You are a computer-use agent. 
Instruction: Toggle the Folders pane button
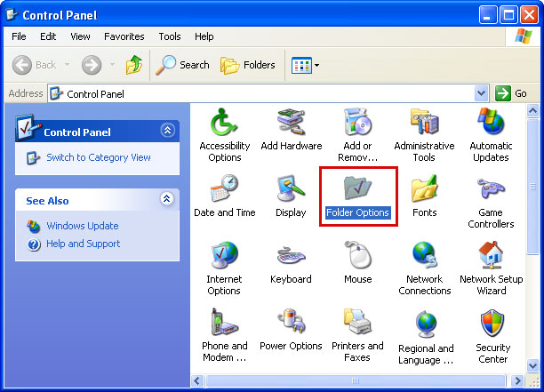point(248,65)
